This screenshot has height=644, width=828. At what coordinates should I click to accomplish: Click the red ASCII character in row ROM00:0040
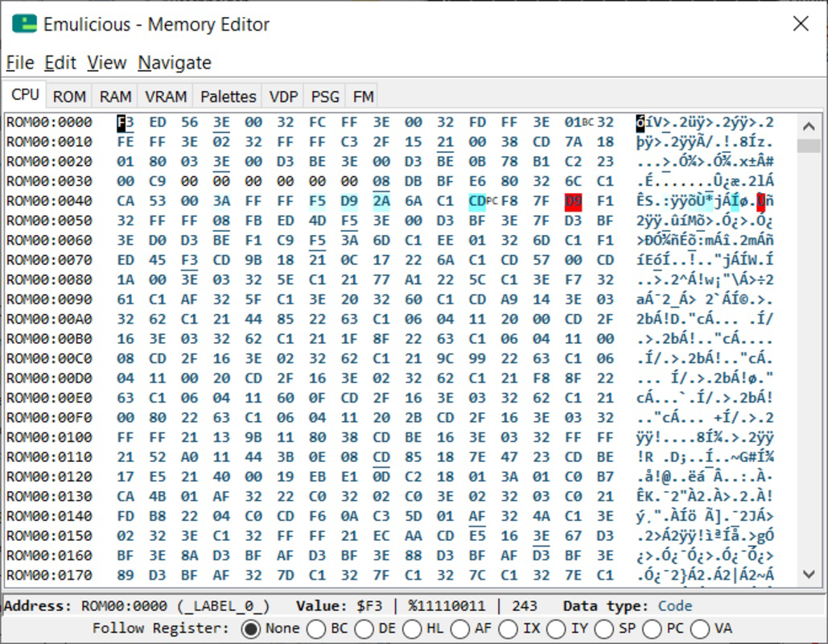tap(761, 201)
